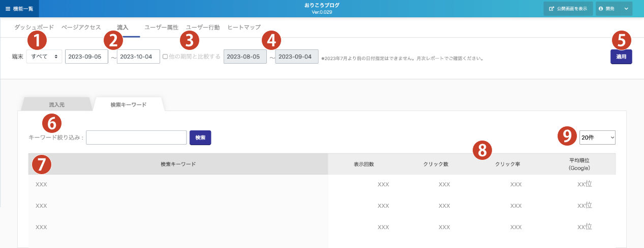Enable the 他の期間と比較する checkbox
This screenshot has width=644, height=248.
[165, 57]
